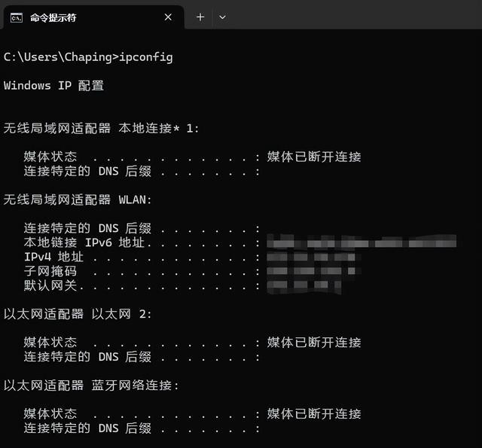Click 媒体已断开连接 under 本地连接* 1
Viewport: 482px width, 448px height.
314,157
